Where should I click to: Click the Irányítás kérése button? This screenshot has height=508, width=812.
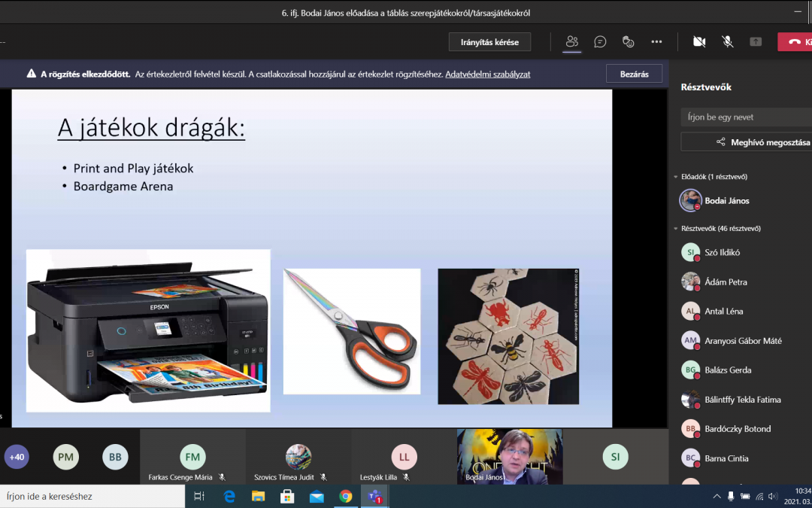(x=489, y=42)
